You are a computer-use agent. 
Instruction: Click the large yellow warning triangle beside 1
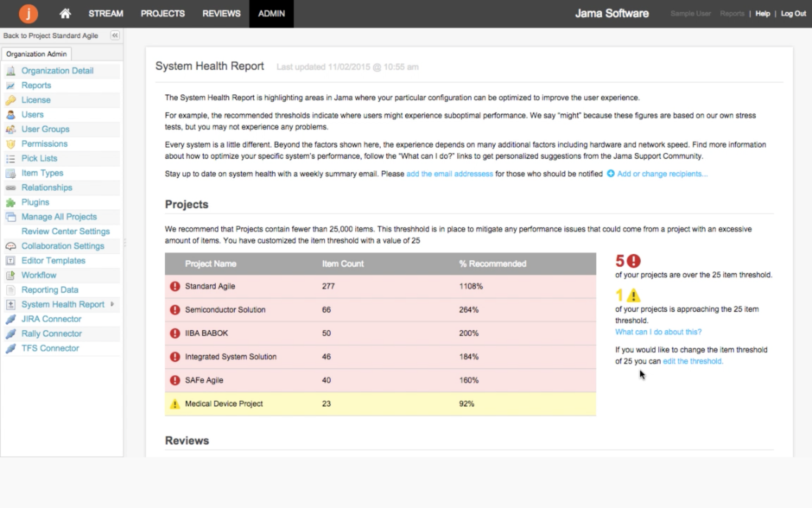[633, 295]
